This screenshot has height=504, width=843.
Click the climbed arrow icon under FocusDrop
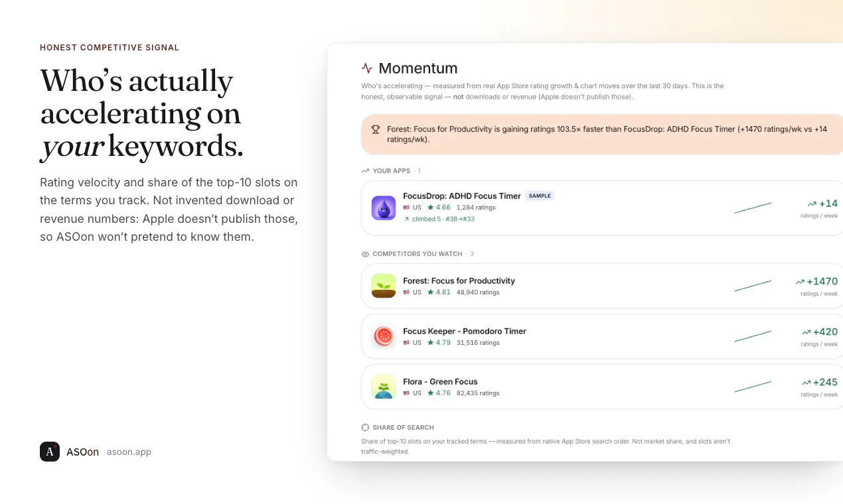[x=406, y=219]
